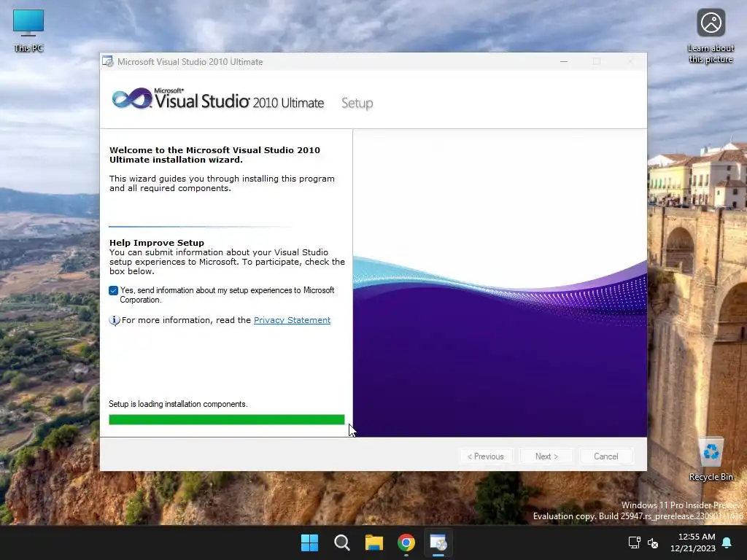Open the Privacy Statement link
Image resolution: width=747 pixels, height=560 pixels.
(x=292, y=320)
